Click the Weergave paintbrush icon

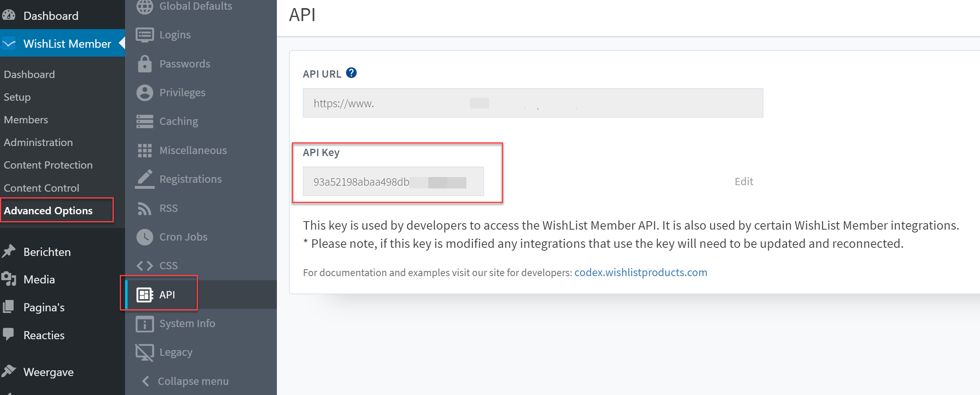click(9, 371)
